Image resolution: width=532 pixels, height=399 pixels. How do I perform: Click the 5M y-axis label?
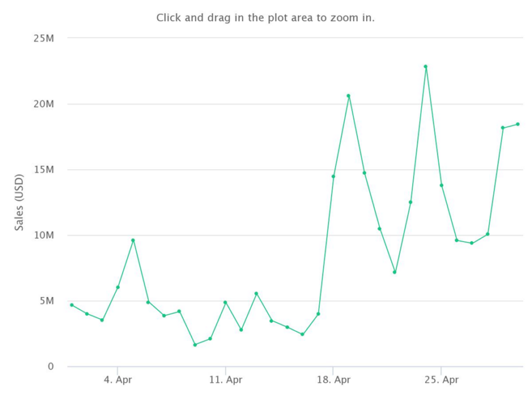coord(47,301)
